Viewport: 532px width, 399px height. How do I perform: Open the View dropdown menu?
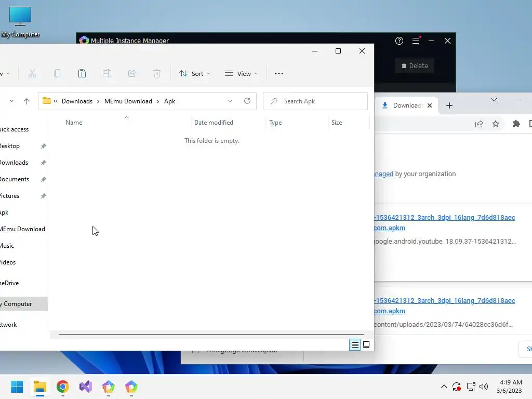pos(241,74)
